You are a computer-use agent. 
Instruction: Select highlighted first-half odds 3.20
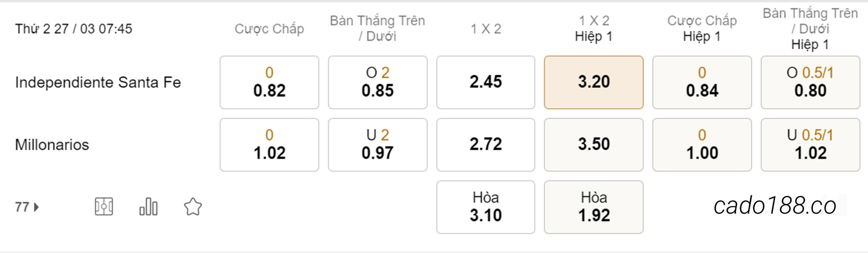(594, 82)
